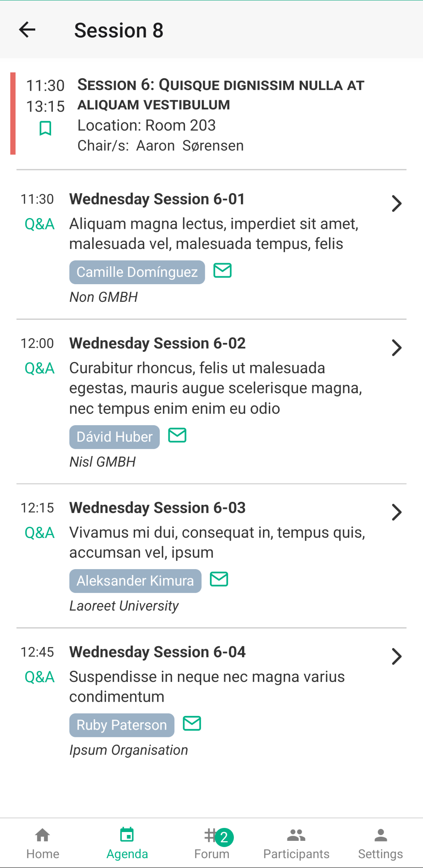Switch to the Home tab
This screenshot has height=868, width=423.
43,843
